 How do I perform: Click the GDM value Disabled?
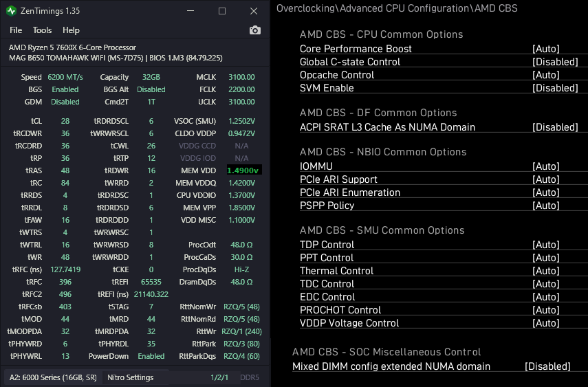[65, 102]
